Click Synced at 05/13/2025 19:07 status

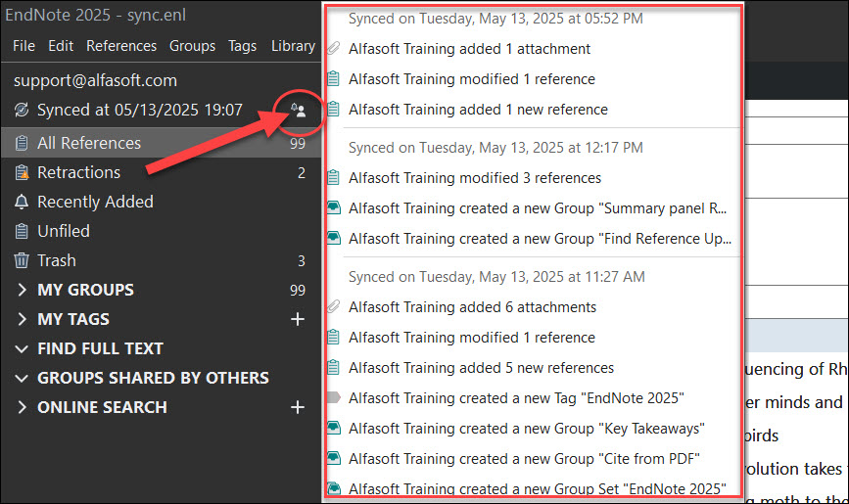(140, 110)
